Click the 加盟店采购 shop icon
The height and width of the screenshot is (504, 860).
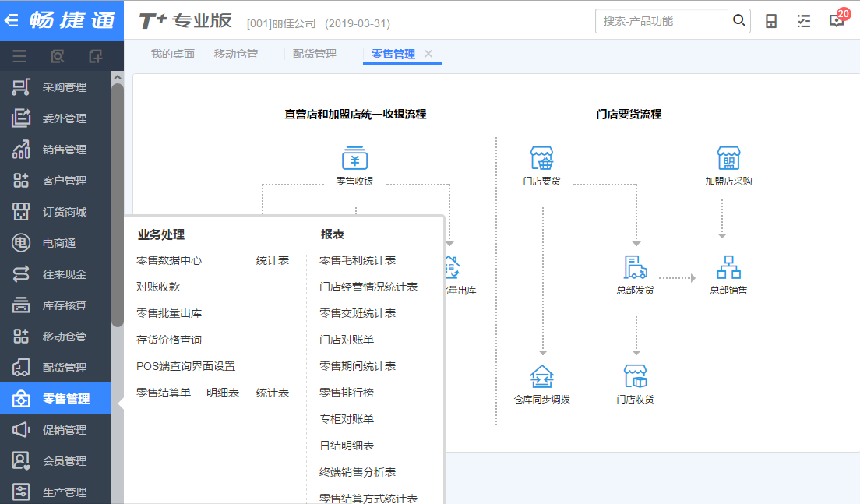coord(728,158)
